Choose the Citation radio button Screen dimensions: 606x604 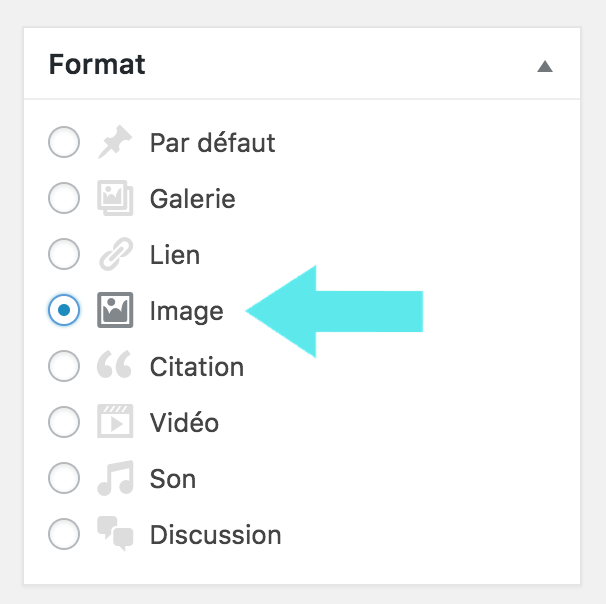64,367
